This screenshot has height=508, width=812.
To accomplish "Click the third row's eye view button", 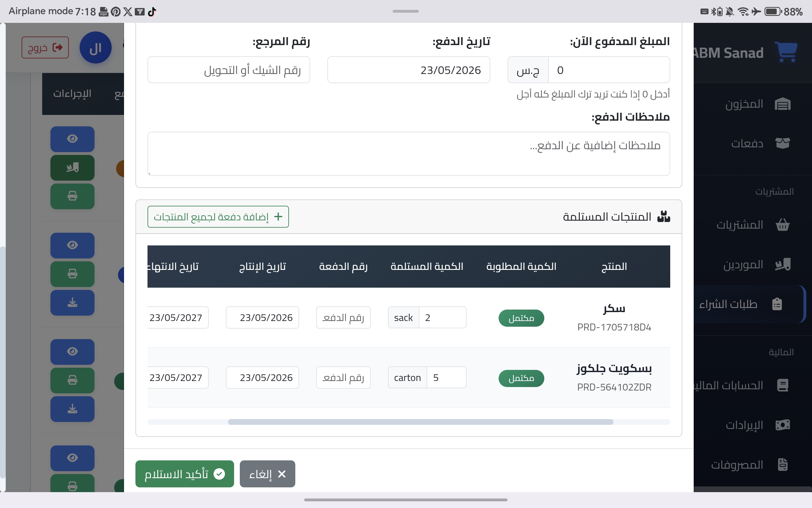I will [72, 351].
